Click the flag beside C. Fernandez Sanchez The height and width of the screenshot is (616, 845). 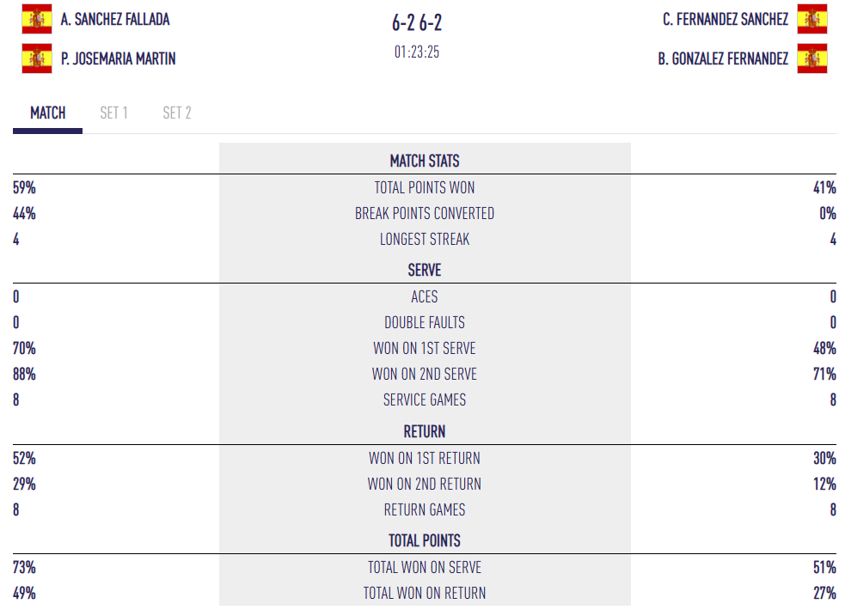[x=811, y=19]
